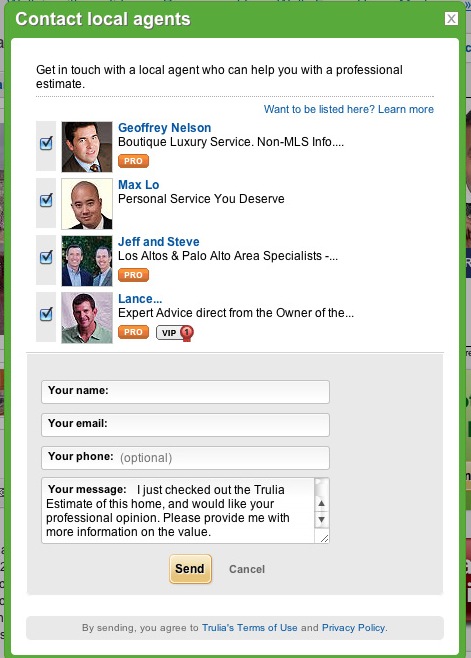
Task: Toggle the checkbox beside Lance
Action: tap(46, 314)
